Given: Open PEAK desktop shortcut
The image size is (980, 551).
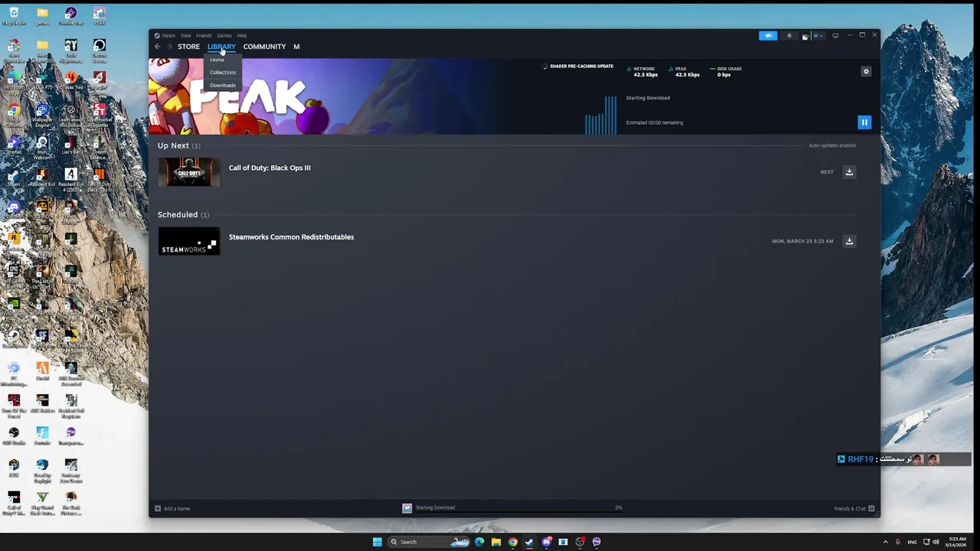Looking at the screenshot, I should point(100,16).
